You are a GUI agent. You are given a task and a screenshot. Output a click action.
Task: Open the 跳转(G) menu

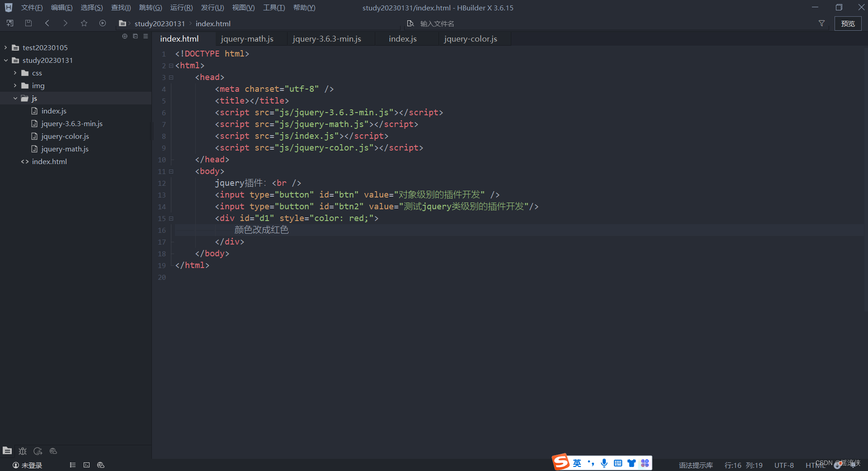click(x=151, y=8)
